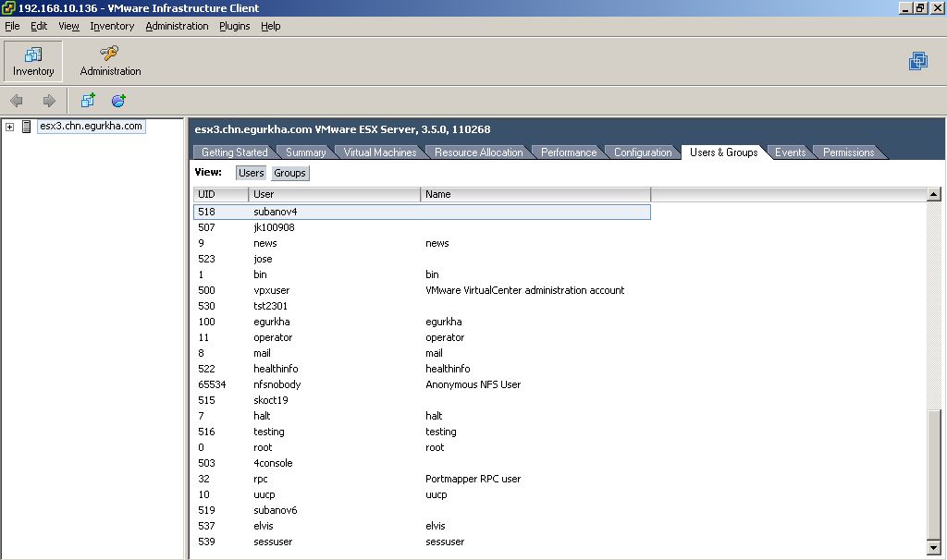Switch to the Resource Allocation tab
947x560 pixels.
coord(478,152)
